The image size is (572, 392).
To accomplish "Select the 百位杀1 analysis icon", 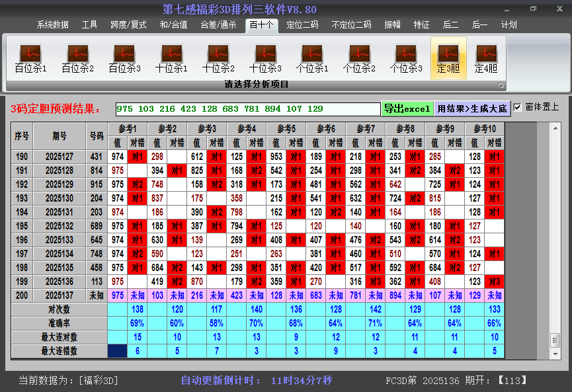I will (30, 58).
